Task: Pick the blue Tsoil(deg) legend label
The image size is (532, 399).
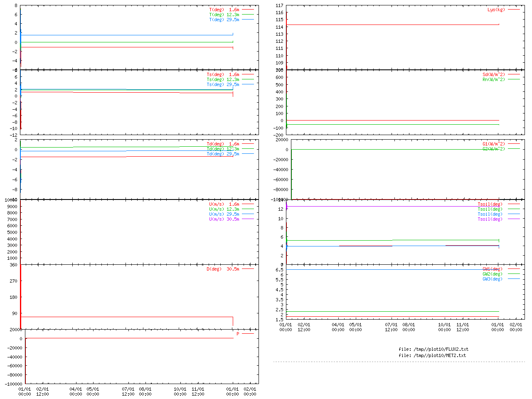Action: pyautogui.click(x=490, y=214)
